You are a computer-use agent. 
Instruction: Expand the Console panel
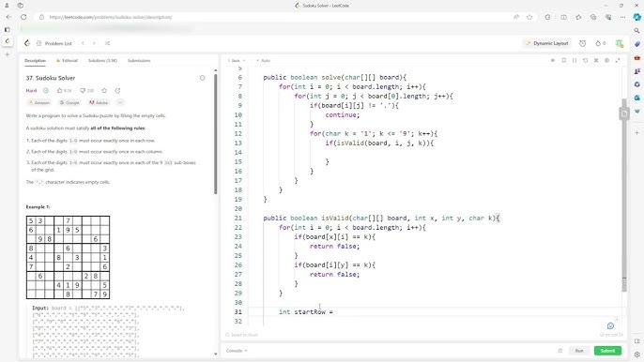[x=237, y=351]
